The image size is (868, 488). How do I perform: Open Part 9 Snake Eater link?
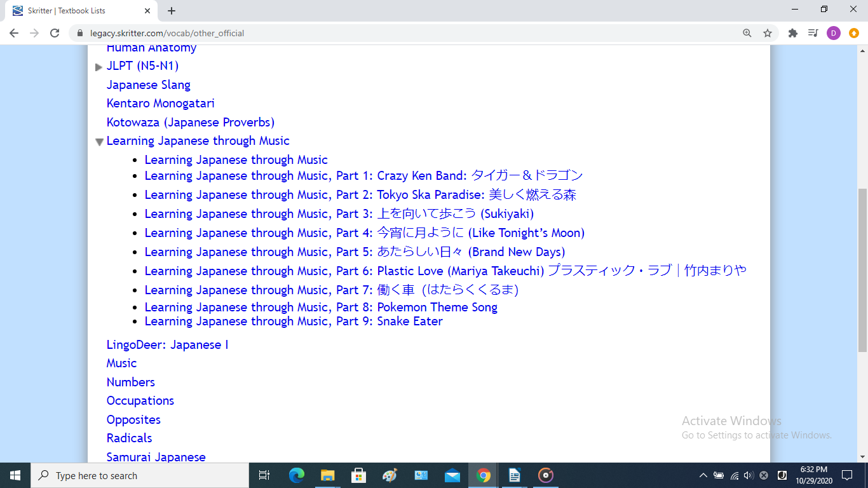pos(294,321)
